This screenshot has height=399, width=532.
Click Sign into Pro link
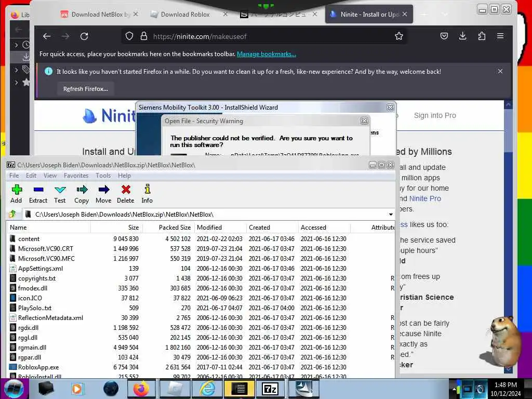point(435,115)
